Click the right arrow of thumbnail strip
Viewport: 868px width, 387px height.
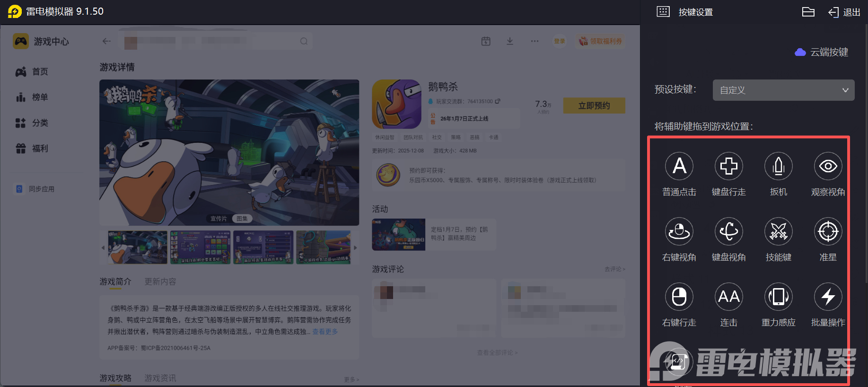pyautogui.click(x=355, y=247)
